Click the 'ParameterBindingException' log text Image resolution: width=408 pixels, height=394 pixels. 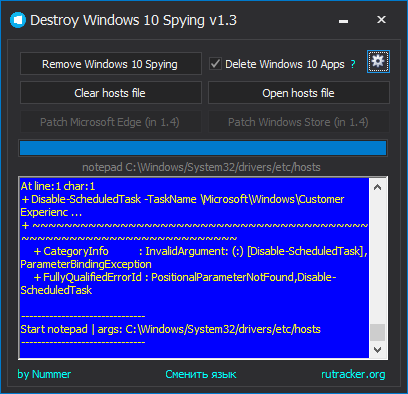(x=86, y=264)
